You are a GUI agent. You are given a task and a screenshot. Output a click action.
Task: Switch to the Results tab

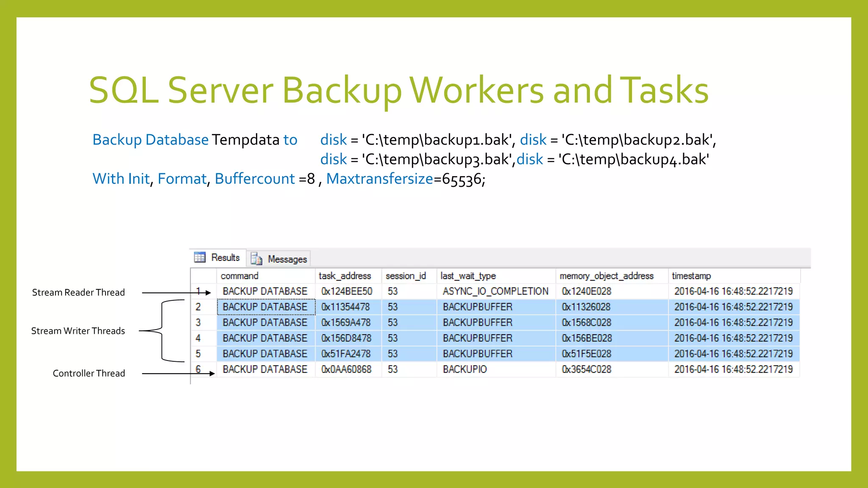click(x=225, y=258)
